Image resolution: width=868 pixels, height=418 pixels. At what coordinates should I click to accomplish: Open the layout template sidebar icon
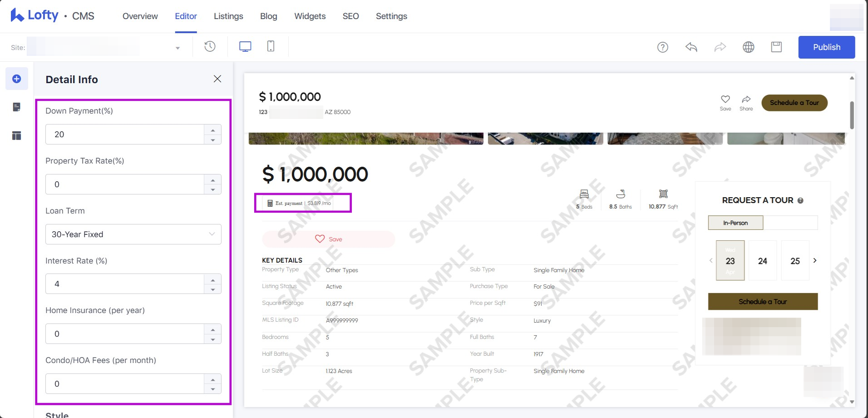click(x=17, y=135)
